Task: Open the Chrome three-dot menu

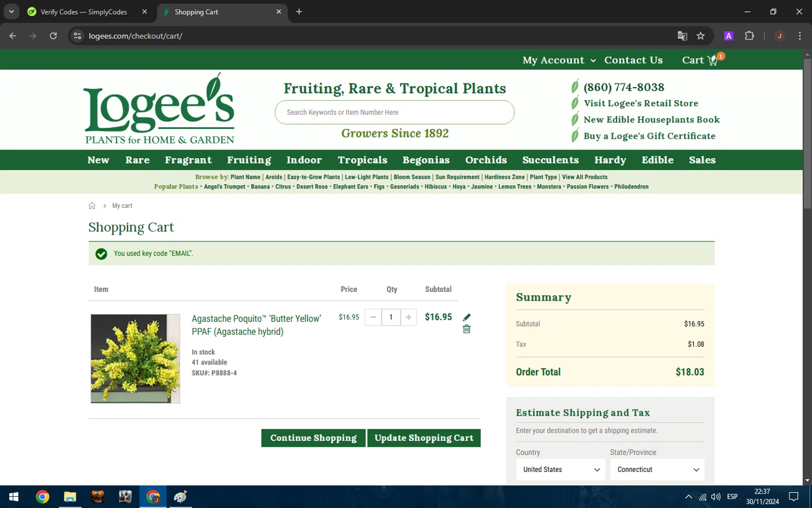Action: pos(800,36)
